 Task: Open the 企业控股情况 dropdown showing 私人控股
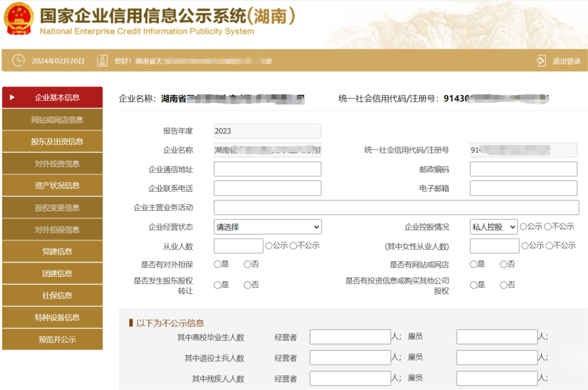point(493,227)
